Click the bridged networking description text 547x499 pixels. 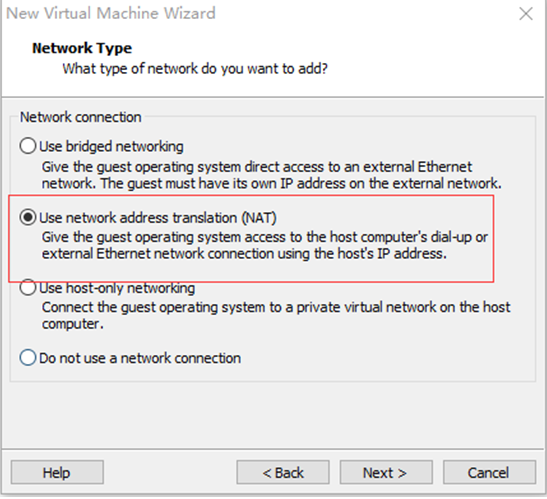(x=272, y=175)
